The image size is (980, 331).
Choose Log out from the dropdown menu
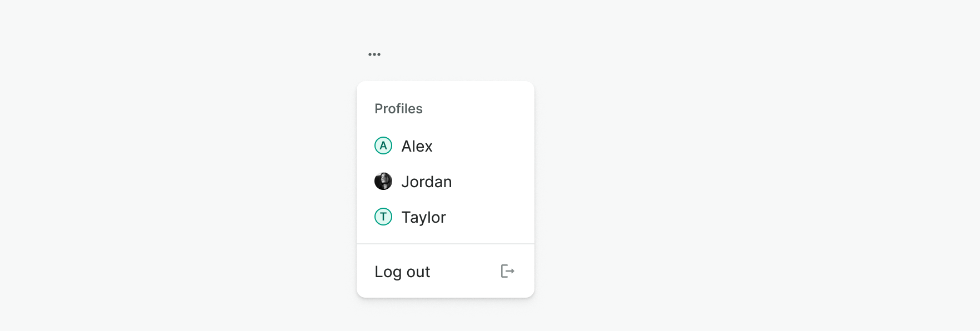click(x=444, y=272)
